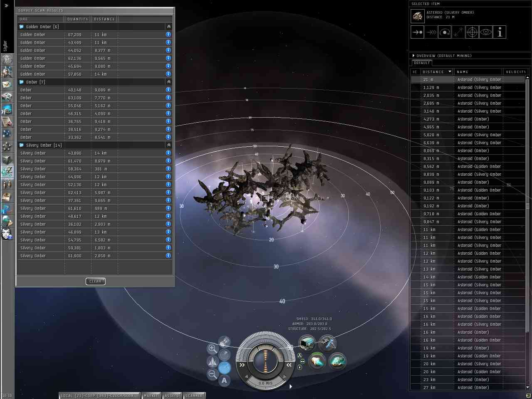
Task: Collapse the Omber [7] group
Action: coord(168,82)
